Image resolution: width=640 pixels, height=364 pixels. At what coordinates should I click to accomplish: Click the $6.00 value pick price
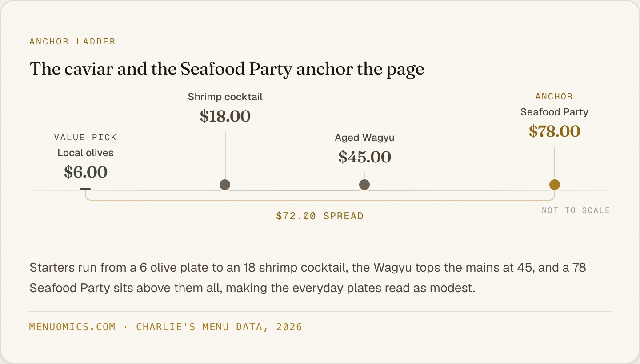tap(85, 172)
